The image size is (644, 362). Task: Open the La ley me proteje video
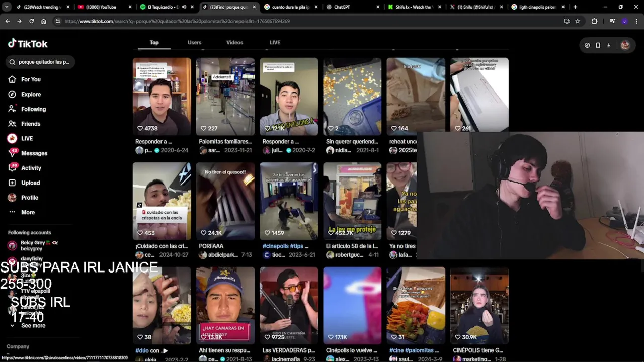[x=352, y=201]
